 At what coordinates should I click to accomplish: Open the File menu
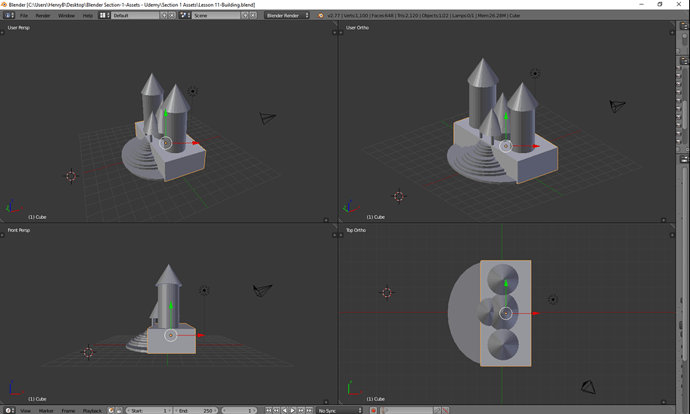click(x=24, y=16)
